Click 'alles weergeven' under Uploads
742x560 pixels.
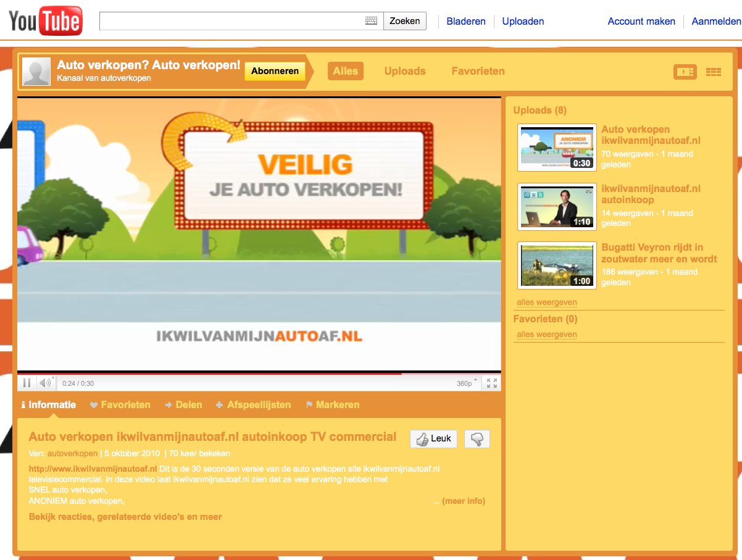click(x=547, y=303)
